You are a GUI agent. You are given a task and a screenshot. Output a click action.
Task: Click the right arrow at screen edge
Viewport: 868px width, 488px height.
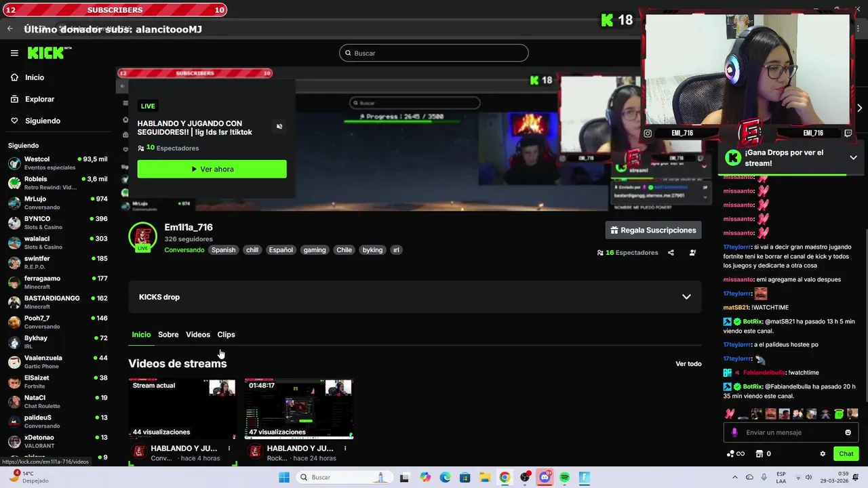859,108
